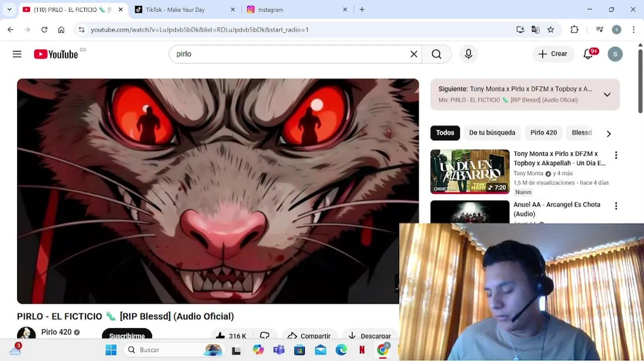View site information icon in address bar
This screenshot has width=644, height=361.
82,30
